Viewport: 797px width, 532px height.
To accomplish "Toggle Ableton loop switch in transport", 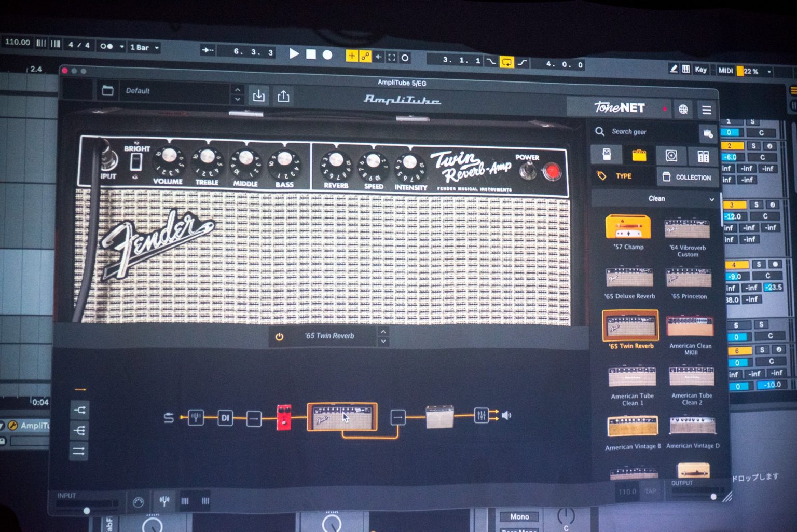I will click(x=506, y=62).
